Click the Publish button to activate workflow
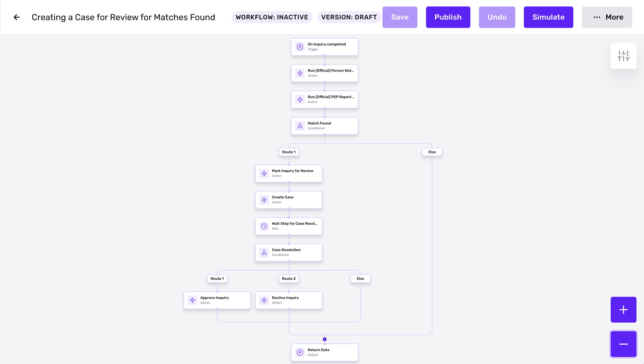This screenshot has height=364, width=644. (448, 17)
